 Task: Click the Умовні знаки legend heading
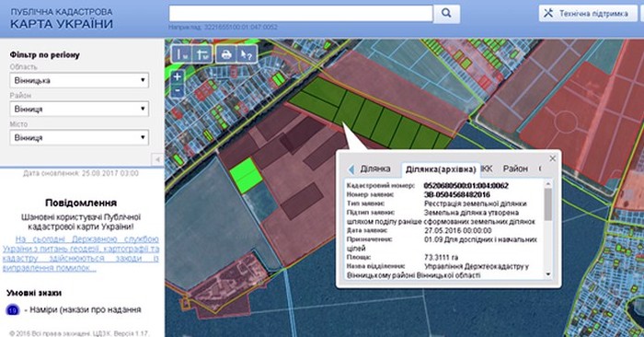click(x=34, y=293)
